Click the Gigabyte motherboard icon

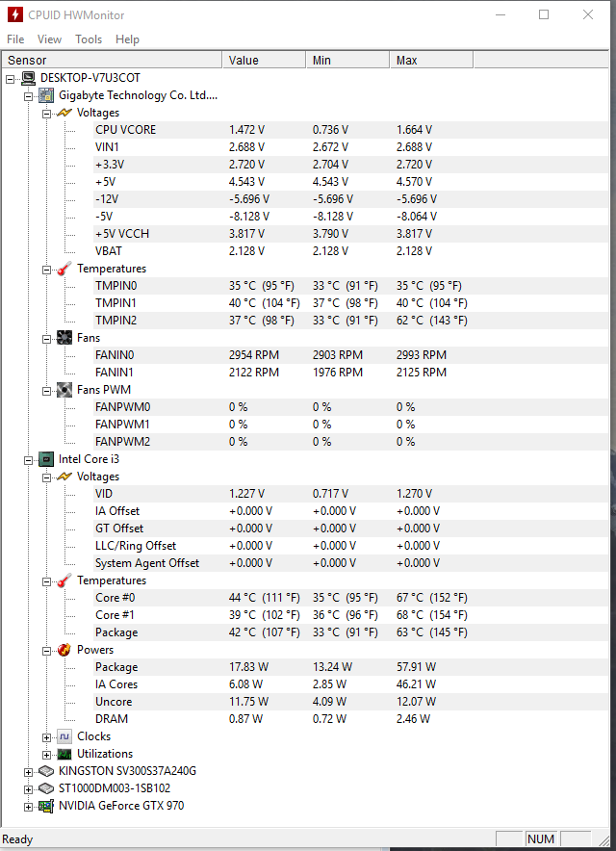point(46,95)
